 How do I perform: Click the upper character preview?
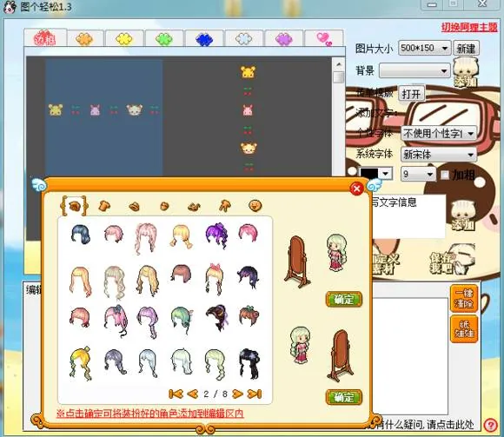click(x=336, y=253)
